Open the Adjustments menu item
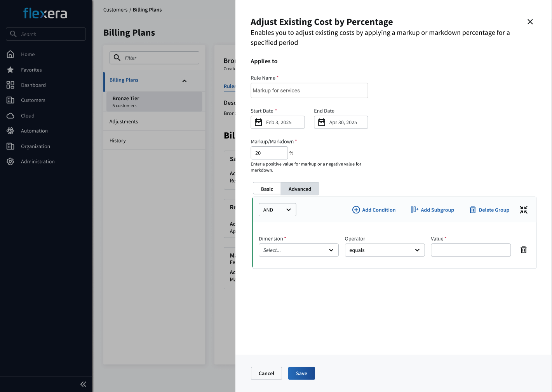Image resolution: width=552 pixels, height=392 pixels. coord(124,121)
